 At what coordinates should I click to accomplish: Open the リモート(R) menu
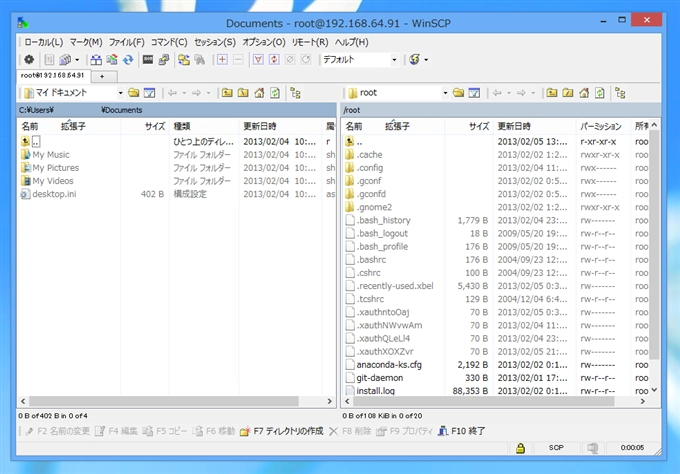[310, 42]
